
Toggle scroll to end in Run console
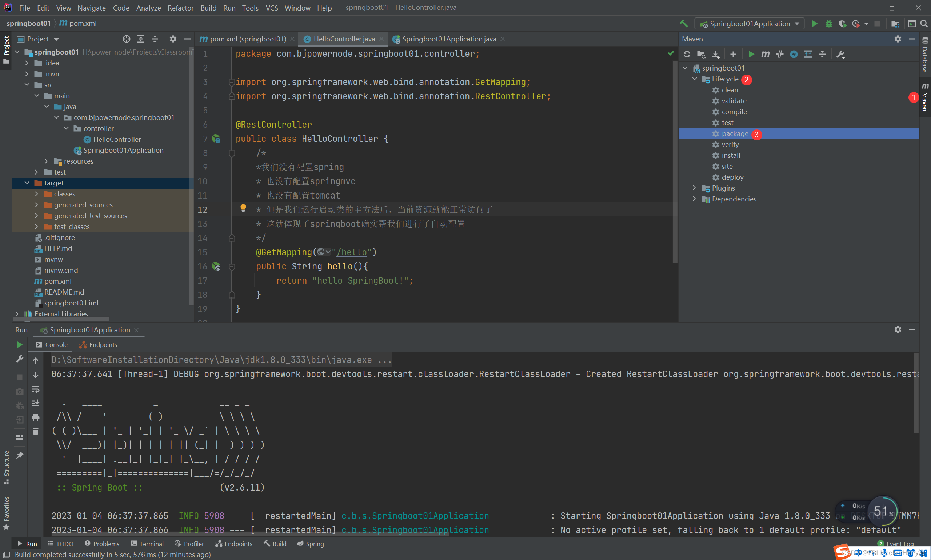(36, 403)
